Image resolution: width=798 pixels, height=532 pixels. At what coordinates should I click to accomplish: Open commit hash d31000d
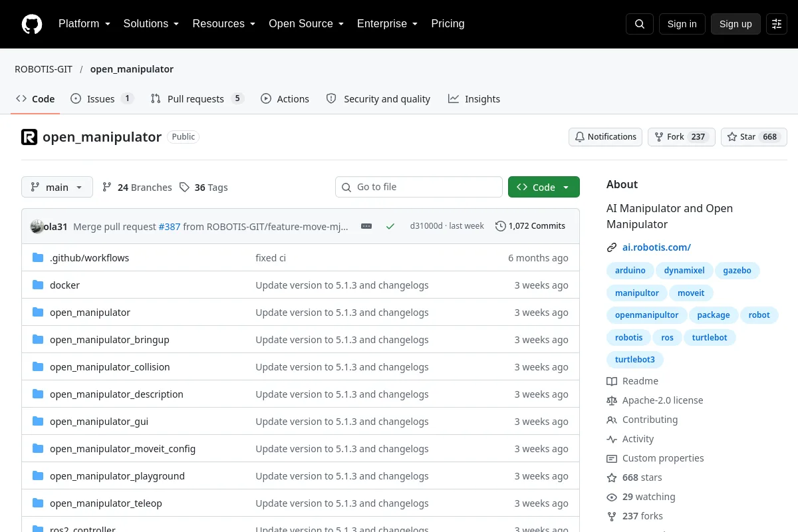tap(426, 226)
